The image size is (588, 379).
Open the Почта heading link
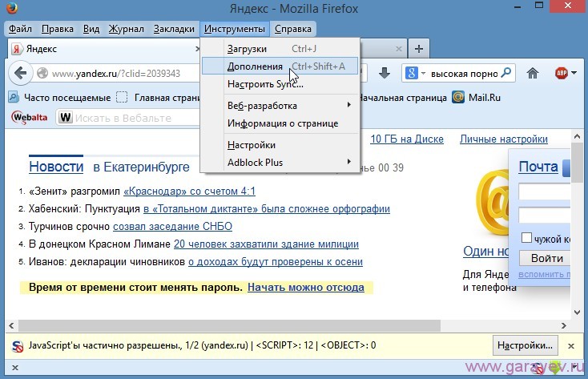coord(538,167)
